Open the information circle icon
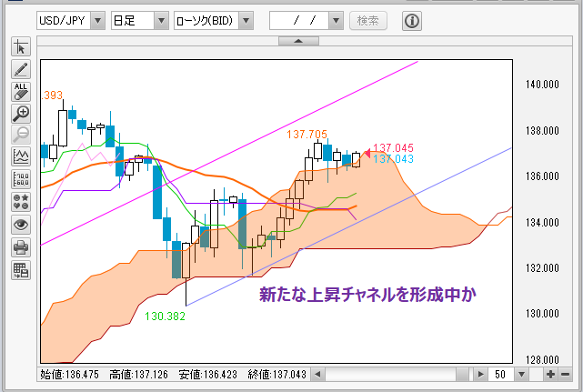Image resolution: width=583 pixels, height=392 pixels. pos(412,21)
